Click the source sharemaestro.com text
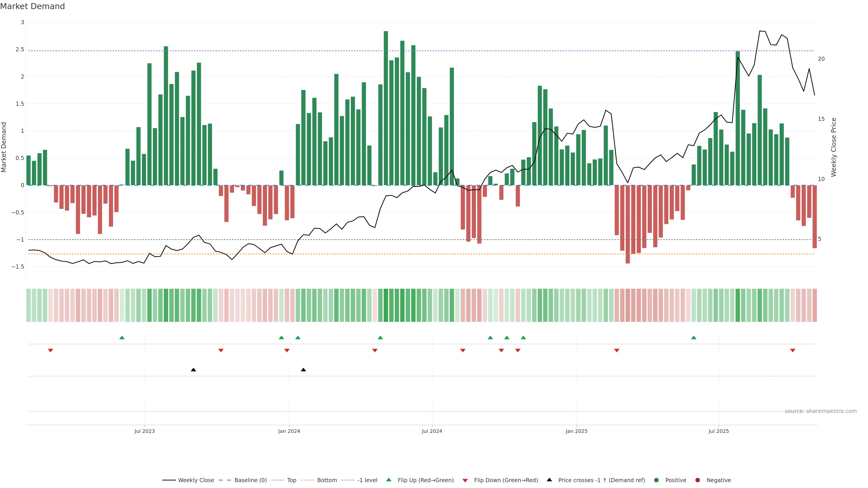This screenshot has width=868, height=488. [x=821, y=411]
